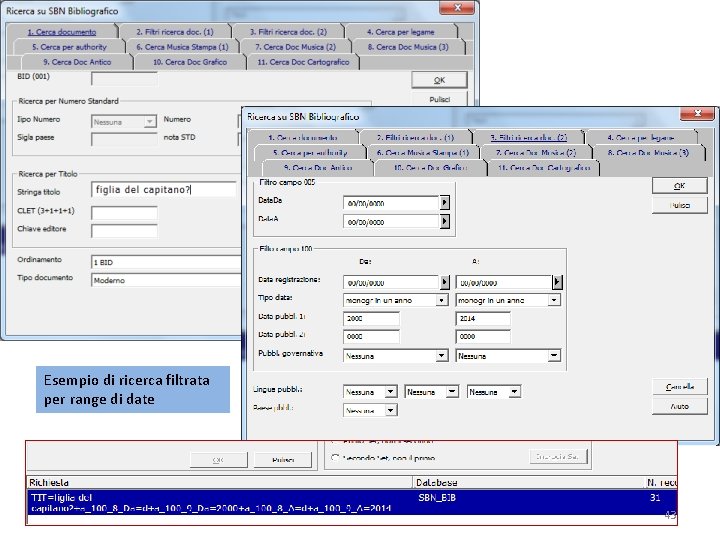Close the front Ricerca su SBN window

pyautogui.click(x=697, y=113)
